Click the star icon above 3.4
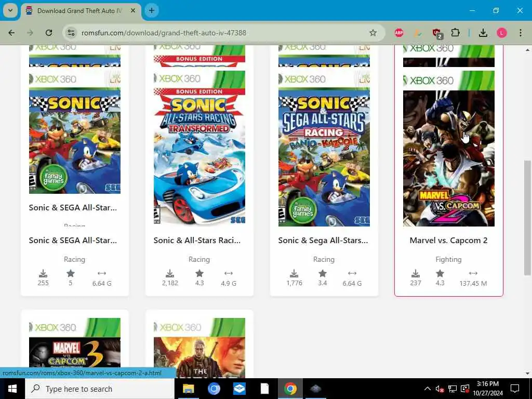 pos(323,273)
